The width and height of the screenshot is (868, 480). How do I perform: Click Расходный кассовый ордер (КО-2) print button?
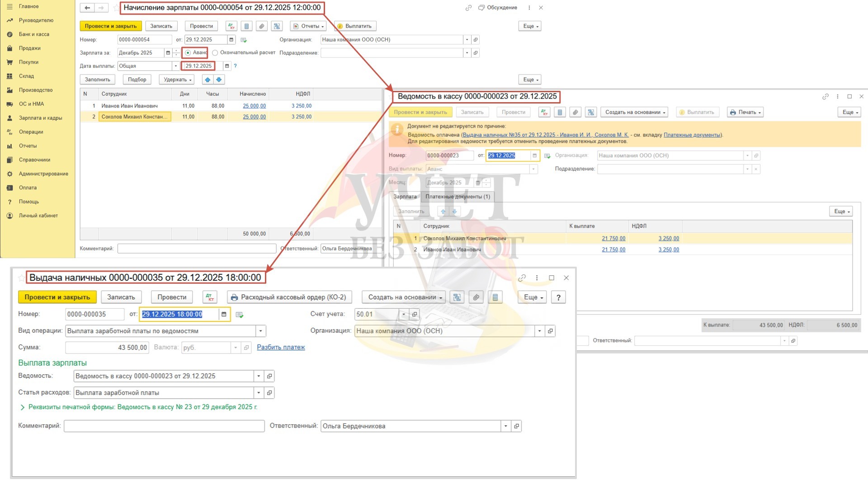(289, 297)
